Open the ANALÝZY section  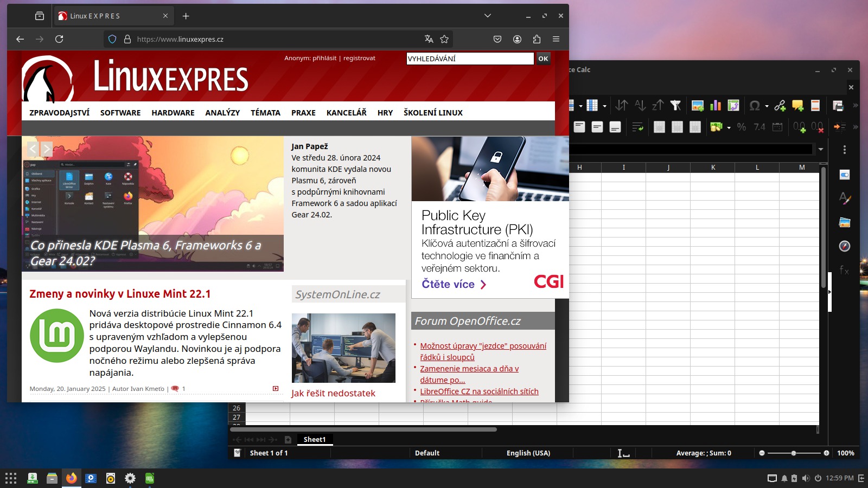pos(222,113)
